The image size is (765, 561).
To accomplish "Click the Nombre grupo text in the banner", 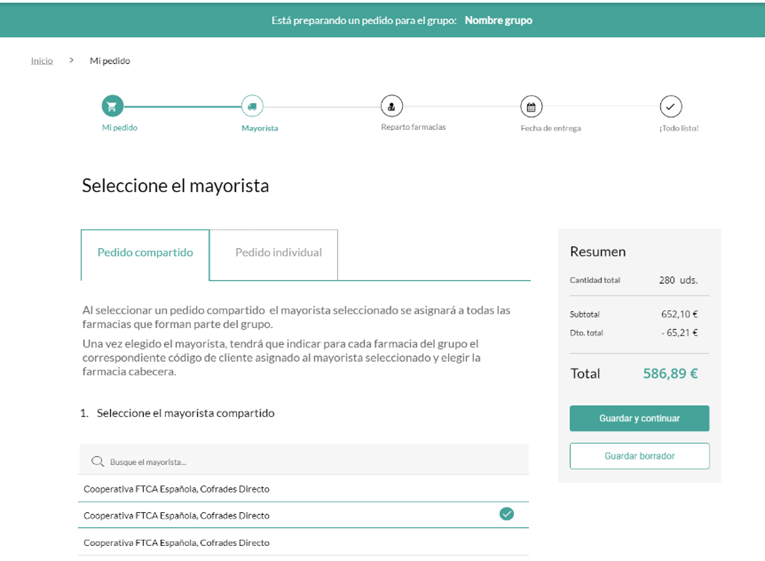I will coord(498,20).
